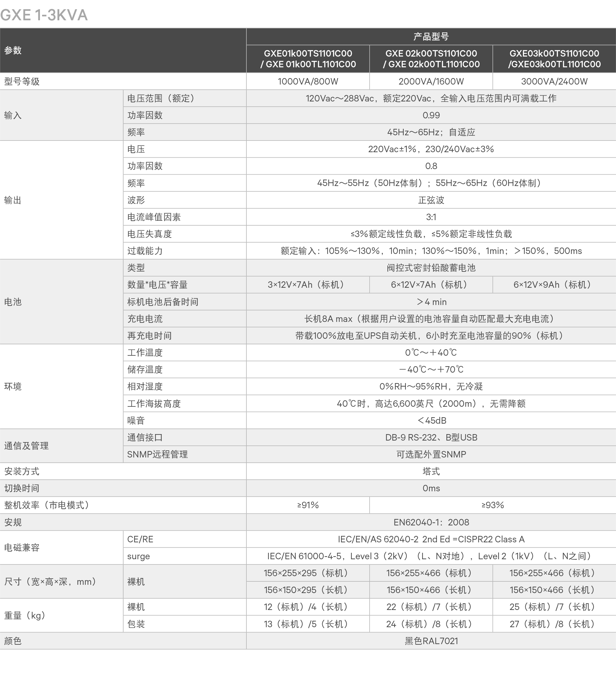
Task: Click the 型号等级 row label
Action: 22,81
